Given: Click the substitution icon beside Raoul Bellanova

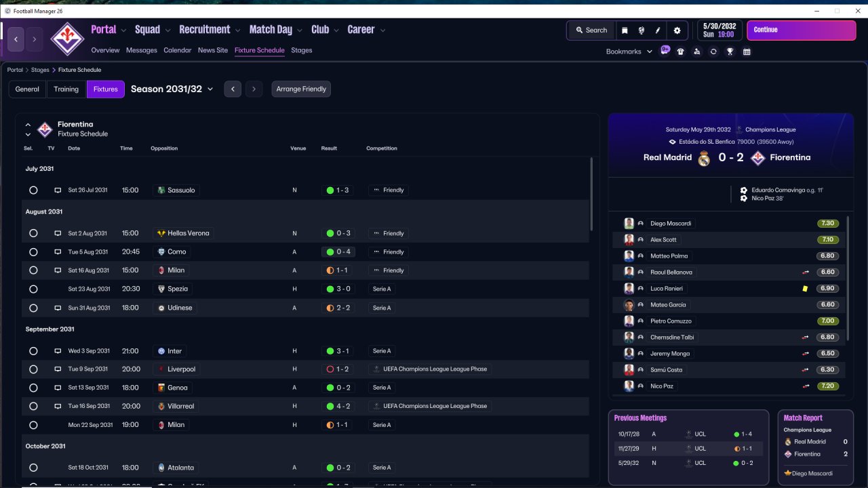Looking at the screenshot, I should pyautogui.click(x=806, y=272).
